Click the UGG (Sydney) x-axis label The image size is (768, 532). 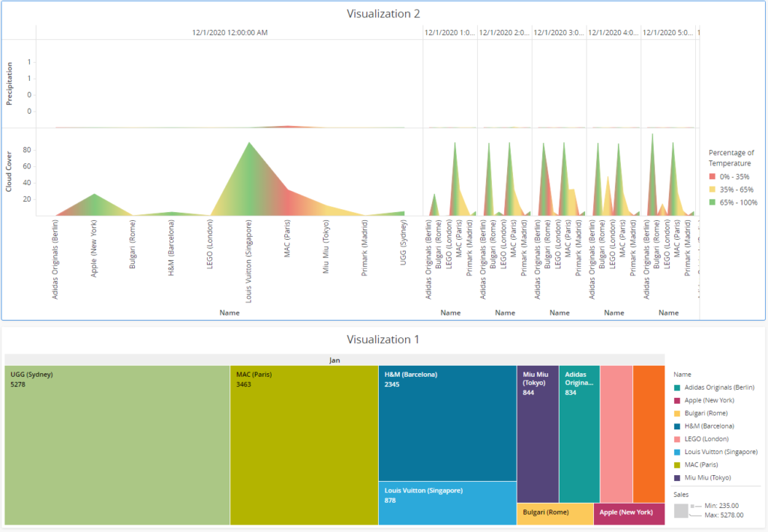[403, 243]
